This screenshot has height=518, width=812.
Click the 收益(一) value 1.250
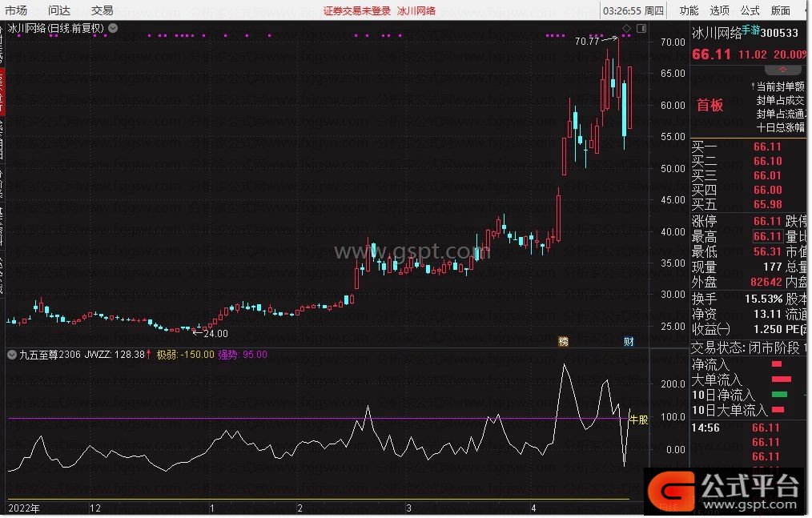(767, 329)
